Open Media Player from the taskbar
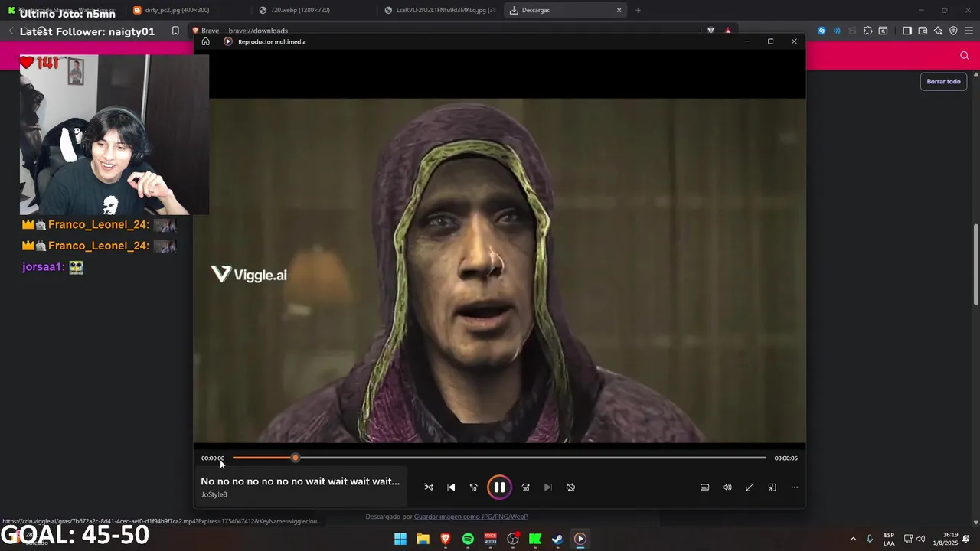This screenshot has height=551, width=980. coord(580,539)
